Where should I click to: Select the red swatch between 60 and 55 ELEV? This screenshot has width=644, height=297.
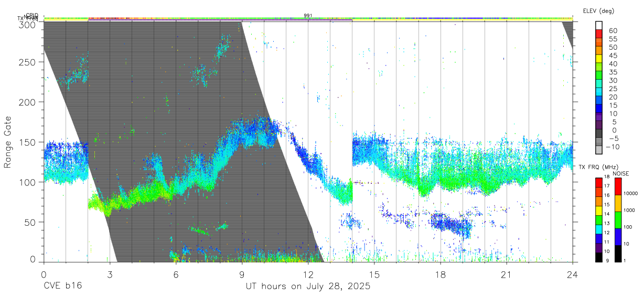[x=599, y=34]
